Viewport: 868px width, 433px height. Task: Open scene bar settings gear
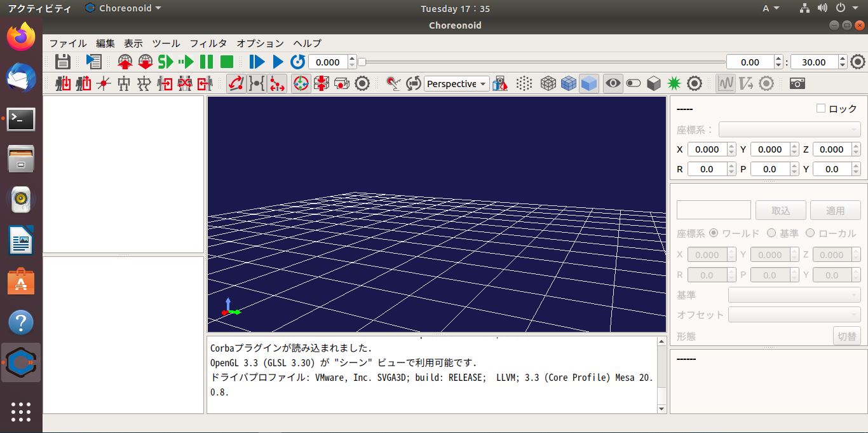pos(695,83)
